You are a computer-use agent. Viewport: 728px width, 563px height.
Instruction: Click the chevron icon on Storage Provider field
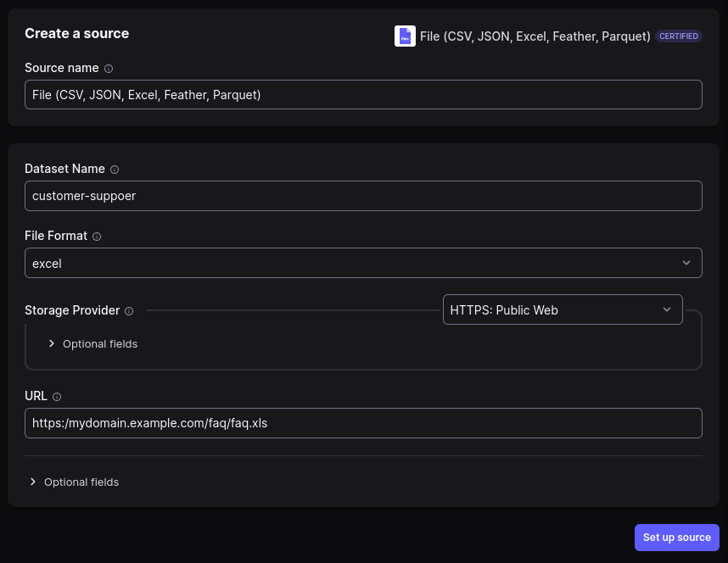[667, 309]
